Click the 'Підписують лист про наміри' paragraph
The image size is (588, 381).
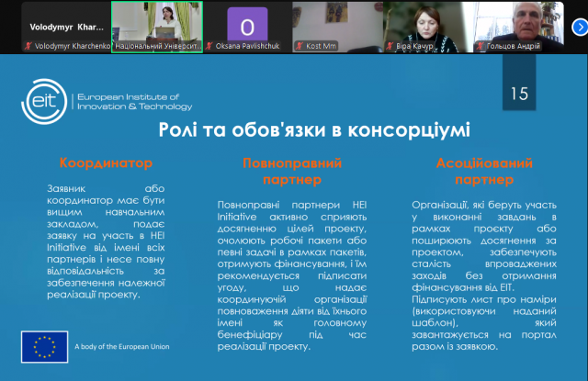pyautogui.click(x=484, y=323)
